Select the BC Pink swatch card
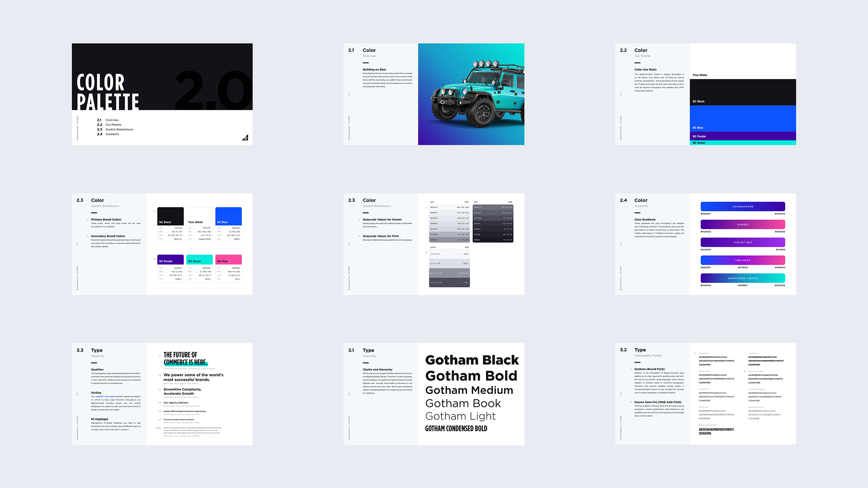 click(x=228, y=268)
